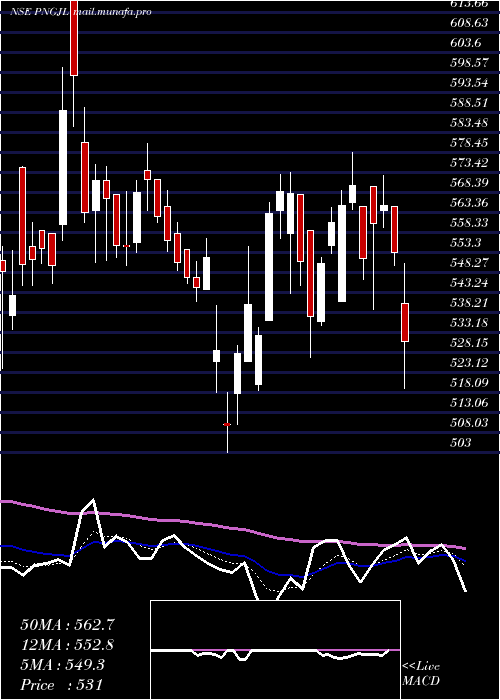Viewport: 500px width, 700px height.
Task: Click the 578.45 price axis label
Action: (x=469, y=143)
